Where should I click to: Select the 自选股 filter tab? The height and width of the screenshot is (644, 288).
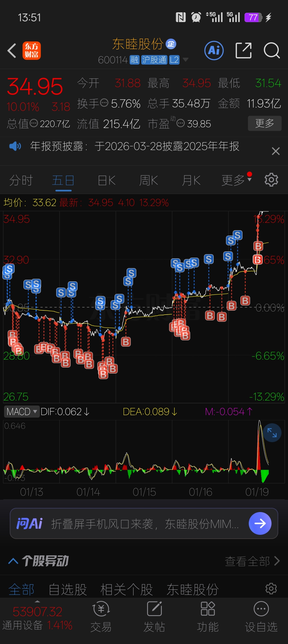pos(68,589)
